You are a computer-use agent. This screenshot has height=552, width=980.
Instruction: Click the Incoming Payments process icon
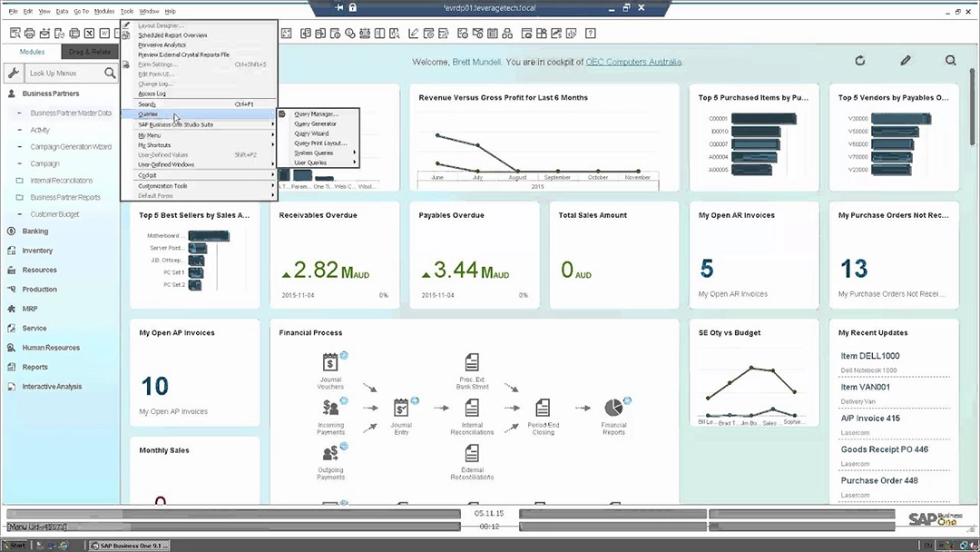[x=330, y=408]
